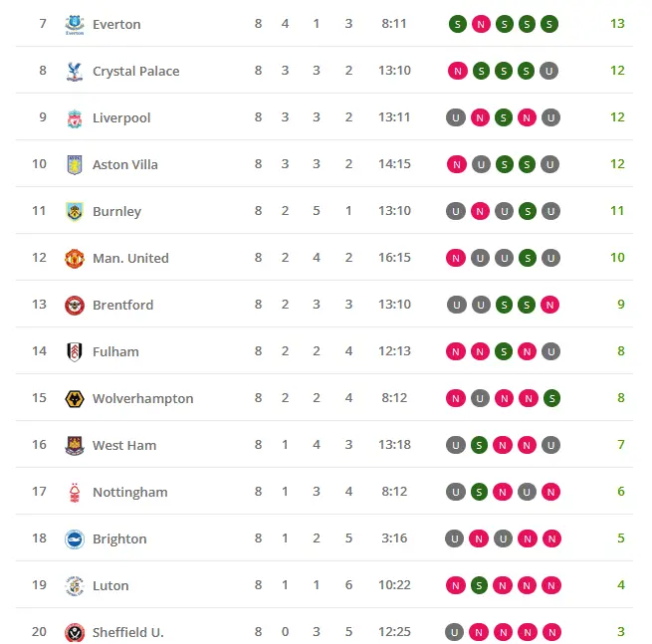
Task: Click the Brentford club crest
Action: pyautogui.click(x=75, y=305)
